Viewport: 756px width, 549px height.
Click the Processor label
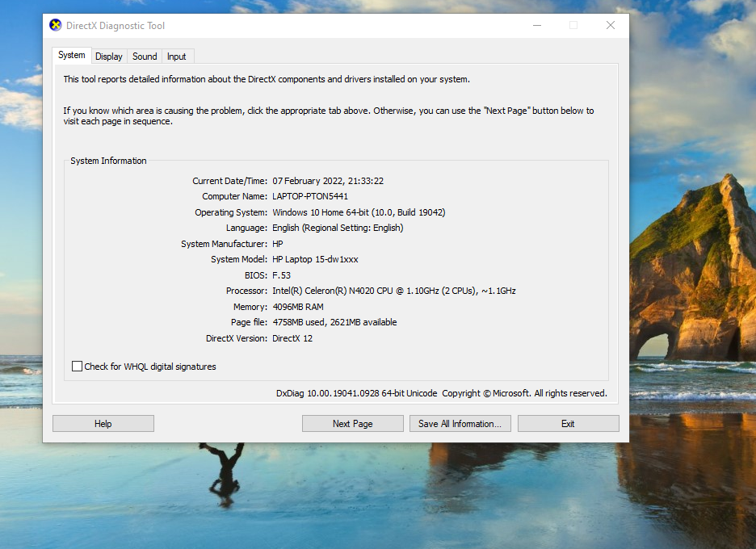pyautogui.click(x=246, y=291)
